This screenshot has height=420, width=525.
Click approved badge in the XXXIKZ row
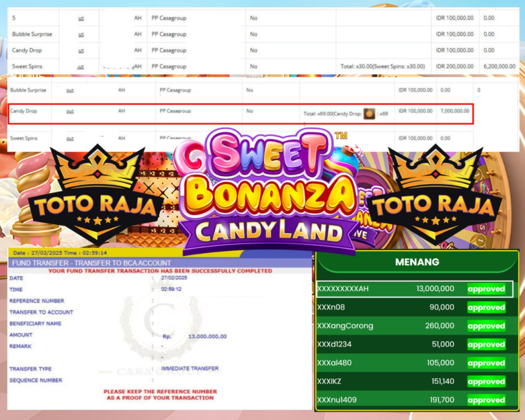[486, 381]
